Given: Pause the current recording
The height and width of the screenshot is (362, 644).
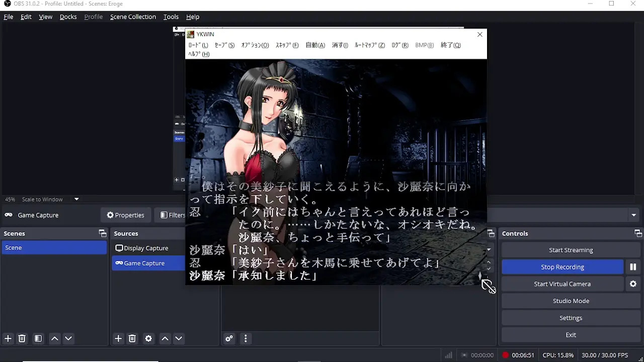Looking at the screenshot, I should [633, 267].
